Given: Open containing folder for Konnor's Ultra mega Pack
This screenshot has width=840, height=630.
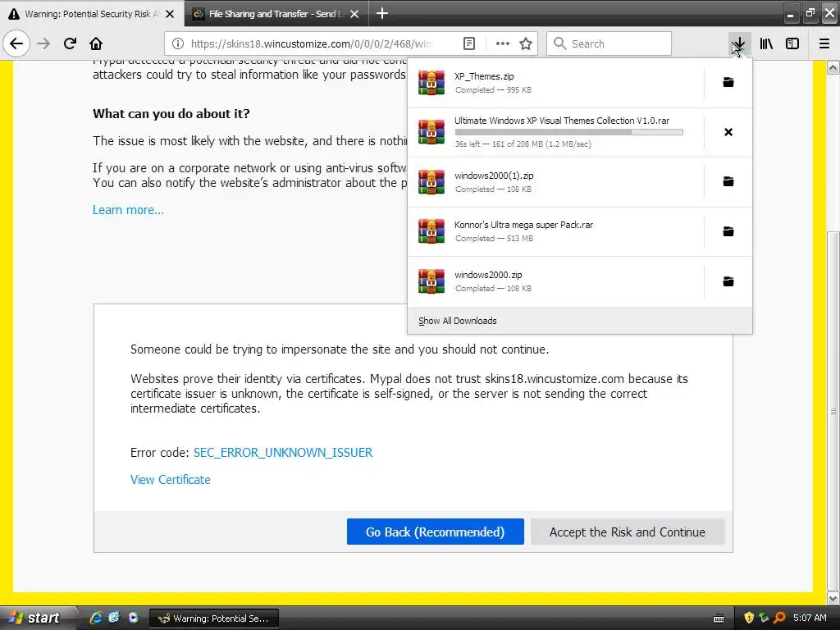Looking at the screenshot, I should coord(728,231).
